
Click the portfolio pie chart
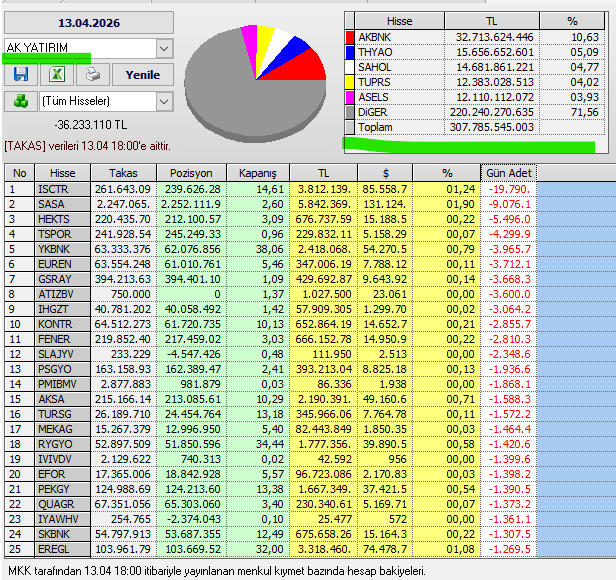tap(255, 83)
